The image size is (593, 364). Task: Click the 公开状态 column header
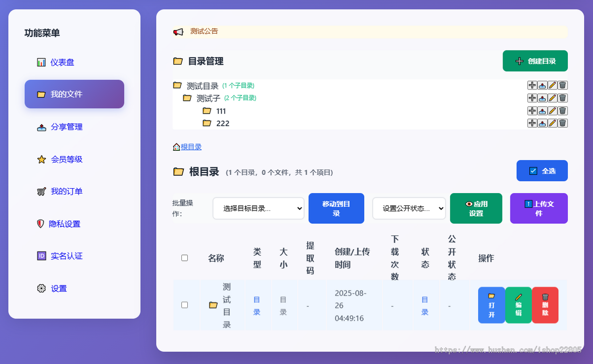pos(452,258)
